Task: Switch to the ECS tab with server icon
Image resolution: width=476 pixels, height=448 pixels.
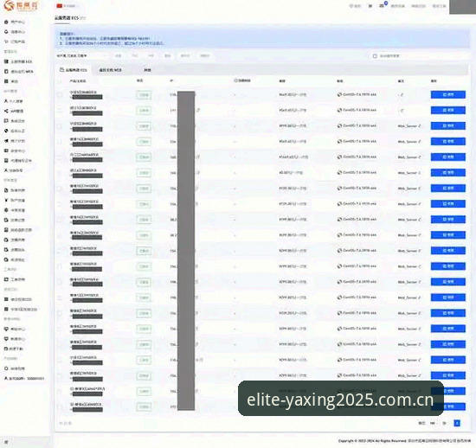Action: [x=74, y=70]
